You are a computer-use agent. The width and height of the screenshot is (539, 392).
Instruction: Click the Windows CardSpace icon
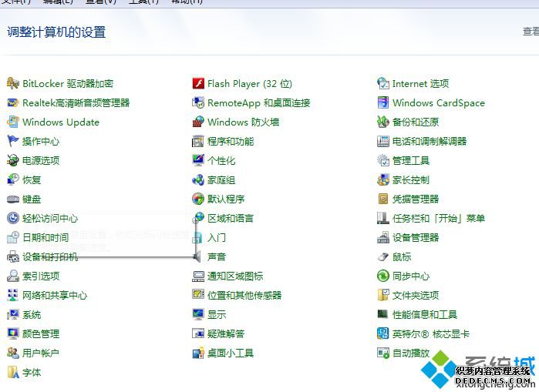pos(383,102)
